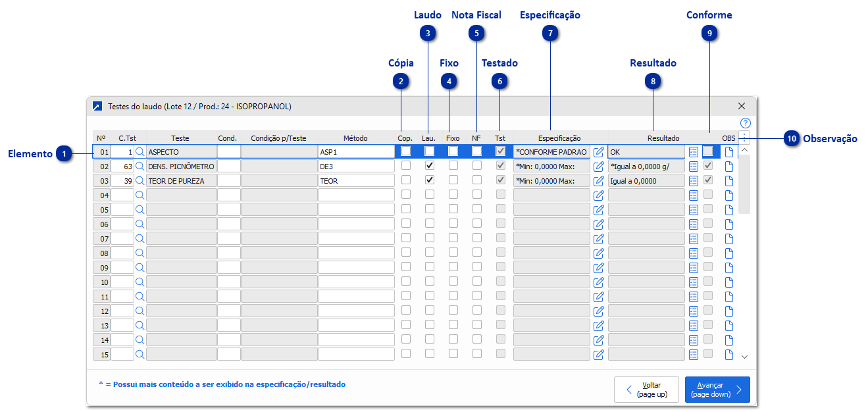Open observation document for row 02
The width and height of the screenshot is (868, 412).
pyautogui.click(x=728, y=166)
